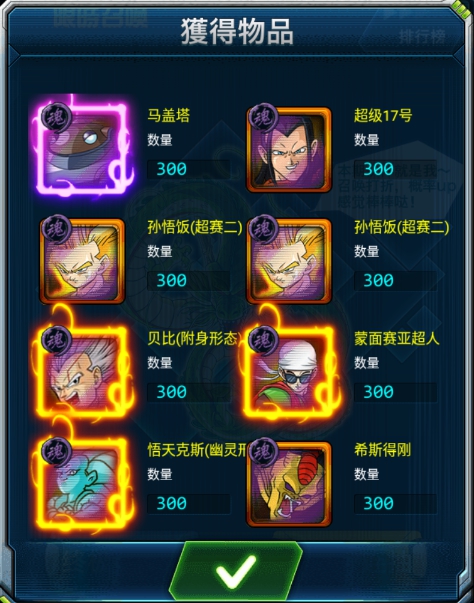Viewport: 474px width, 603px height.
Task: Click the 獲得物品 title header
Action: (x=237, y=32)
